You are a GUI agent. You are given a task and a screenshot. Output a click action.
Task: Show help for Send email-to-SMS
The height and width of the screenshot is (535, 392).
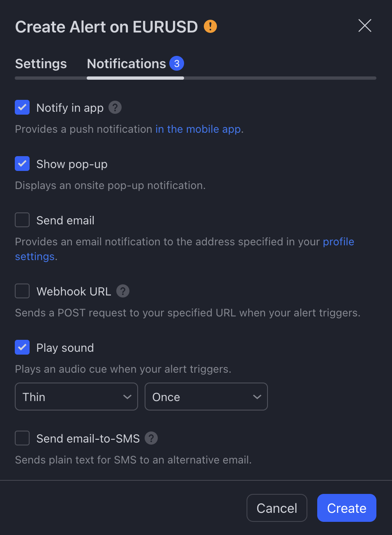click(151, 438)
